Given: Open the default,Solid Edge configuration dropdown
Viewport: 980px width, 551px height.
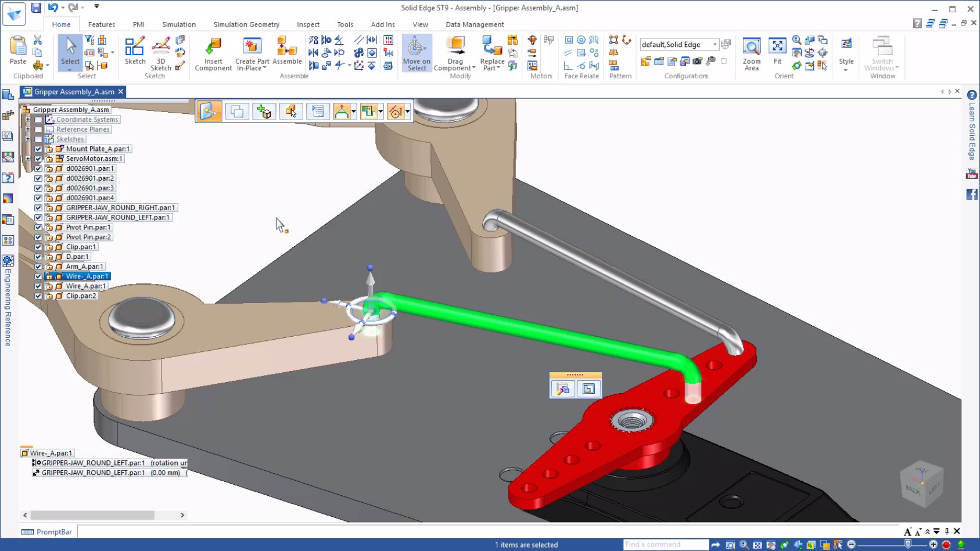Looking at the screenshot, I should pos(714,44).
